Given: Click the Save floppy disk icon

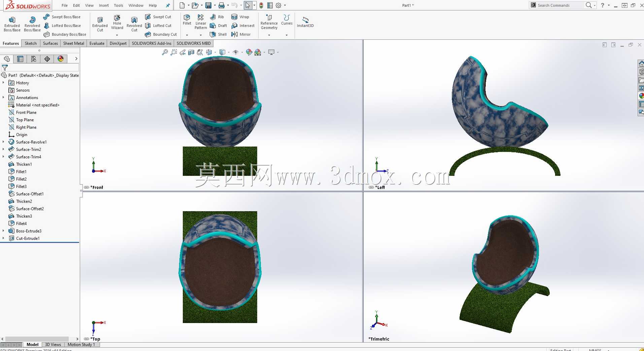Looking at the screenshot, I should point(208,5).
